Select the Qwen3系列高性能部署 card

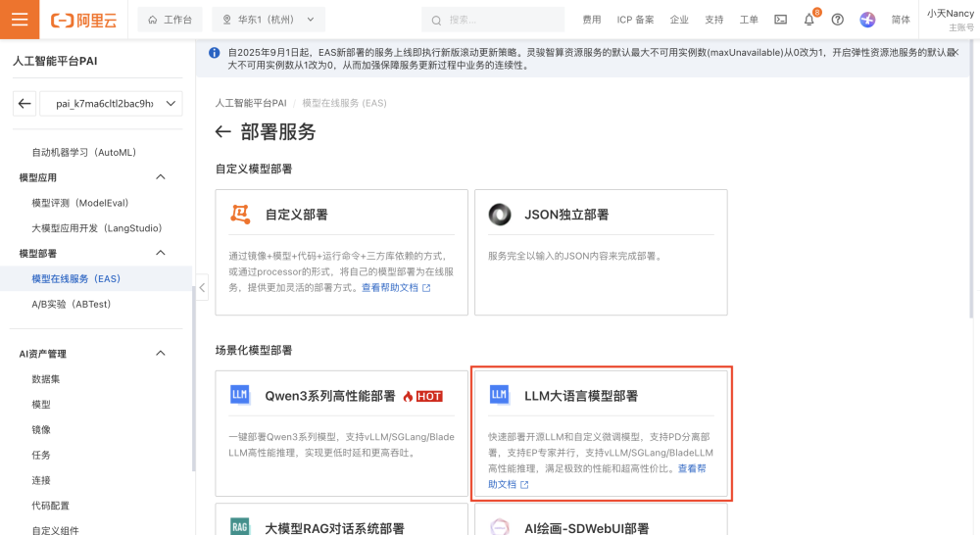[341, 434]
